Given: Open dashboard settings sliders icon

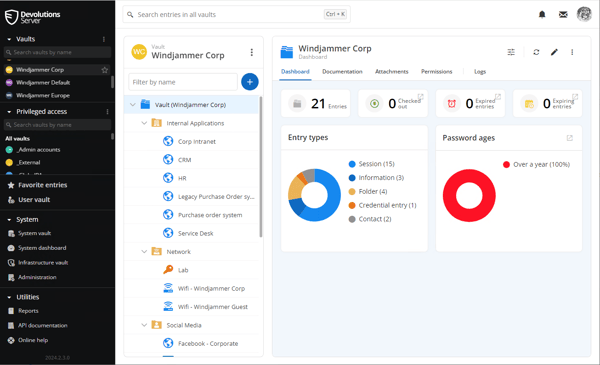Looking at the screenshot, I should [x=511, y=52].
